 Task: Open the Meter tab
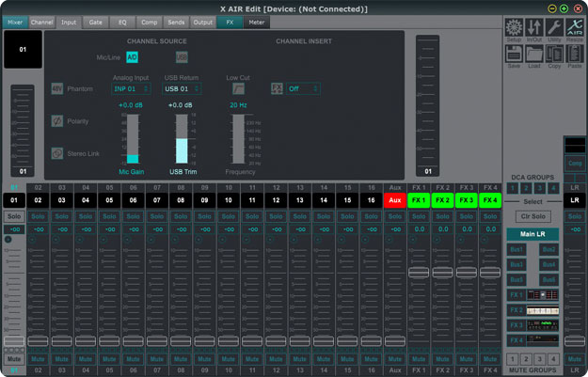click(x=257, y=23)
